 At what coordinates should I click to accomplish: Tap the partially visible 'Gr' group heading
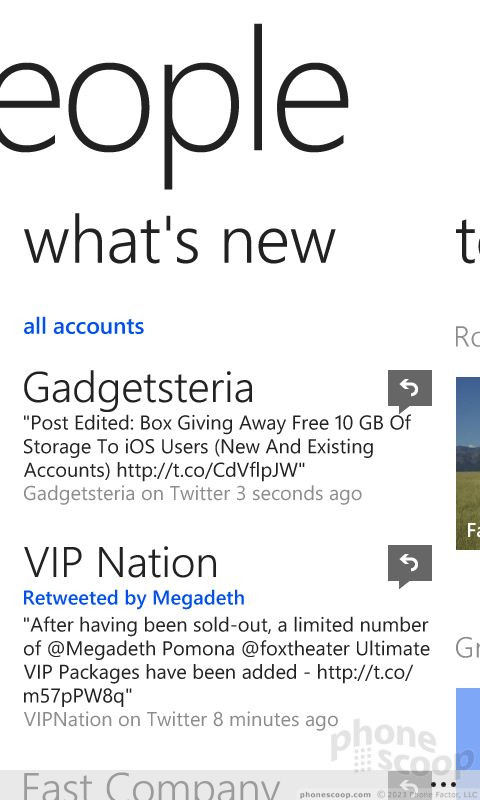pyautogui.click(x=467, y=648)
